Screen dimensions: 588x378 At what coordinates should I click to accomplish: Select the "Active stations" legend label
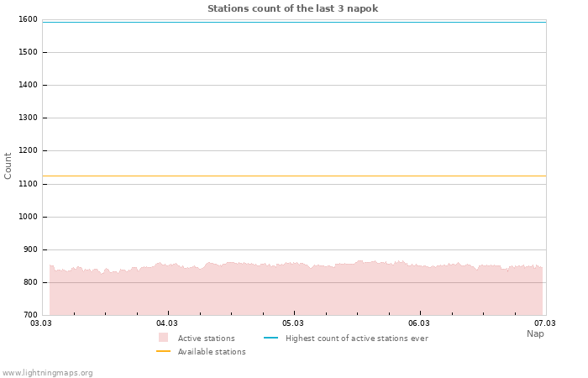tap(206, 339)
